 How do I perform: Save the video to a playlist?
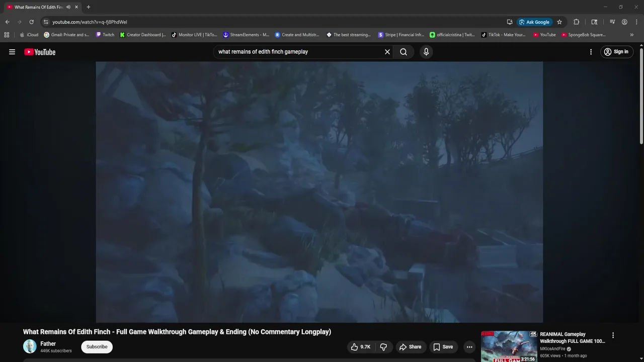click(443, 347)
